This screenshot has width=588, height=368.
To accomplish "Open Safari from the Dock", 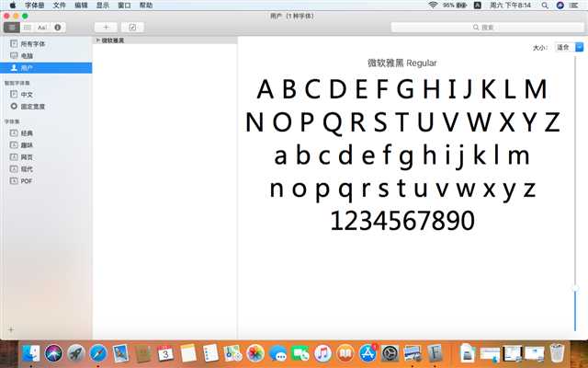I will click(98, 353).
